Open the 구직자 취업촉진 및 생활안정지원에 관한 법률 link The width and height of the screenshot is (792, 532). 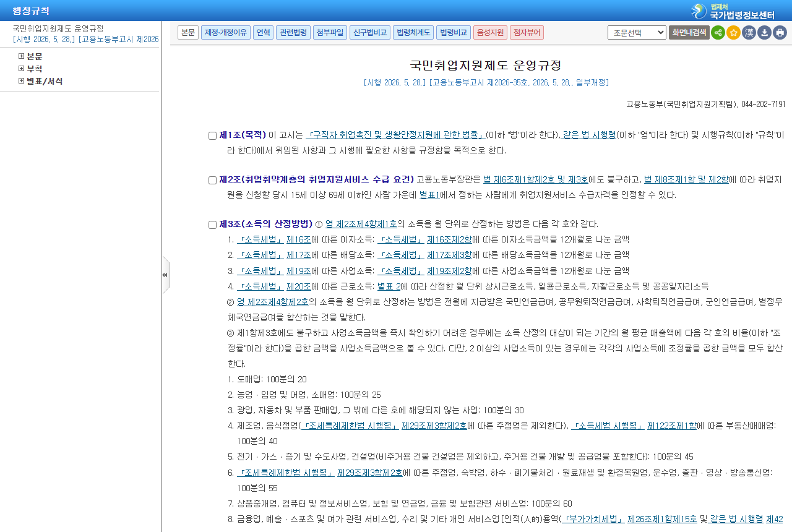click(395, 135)
